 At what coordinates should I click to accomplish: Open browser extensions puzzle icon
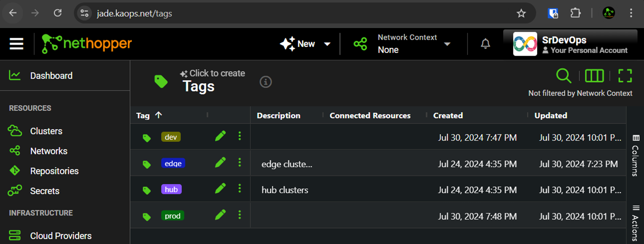point(575,13)
